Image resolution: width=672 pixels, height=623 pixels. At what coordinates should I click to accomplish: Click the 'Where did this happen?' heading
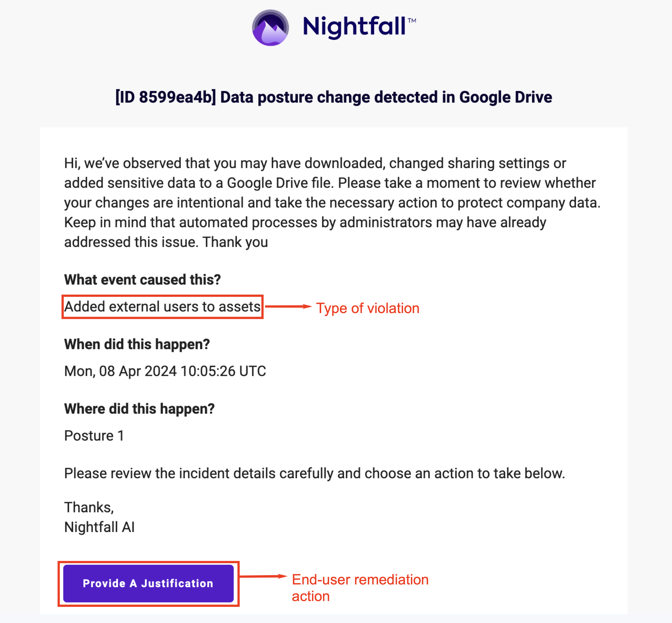[x=139, y=409]
